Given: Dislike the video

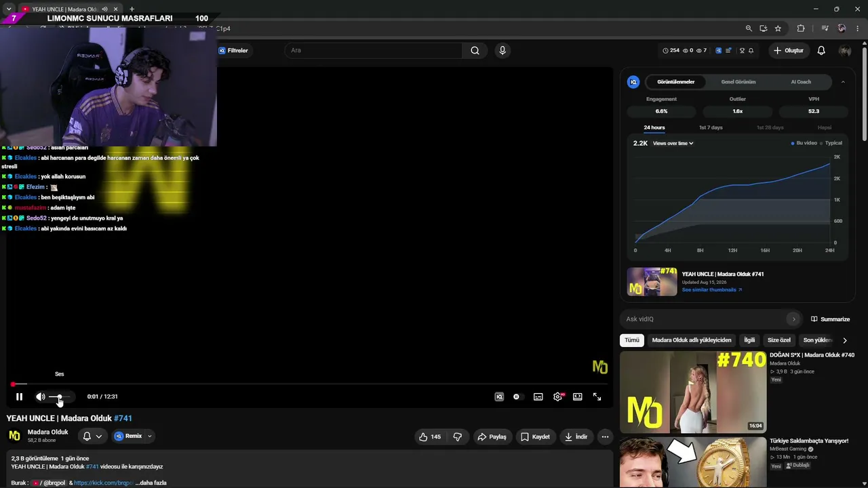Looking at the screenshot, I should point(458,436).
